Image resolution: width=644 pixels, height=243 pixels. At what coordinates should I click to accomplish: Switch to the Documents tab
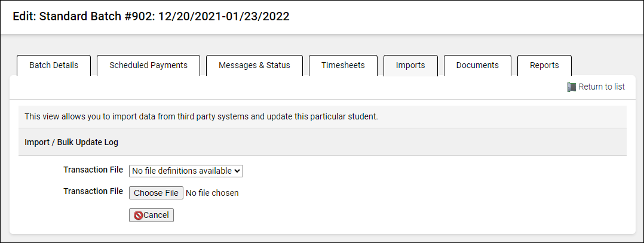point(477,66)
